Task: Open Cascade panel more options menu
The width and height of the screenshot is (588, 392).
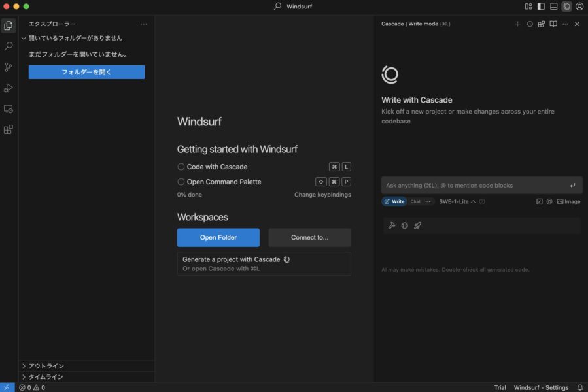Action: (x=565, y=24)
